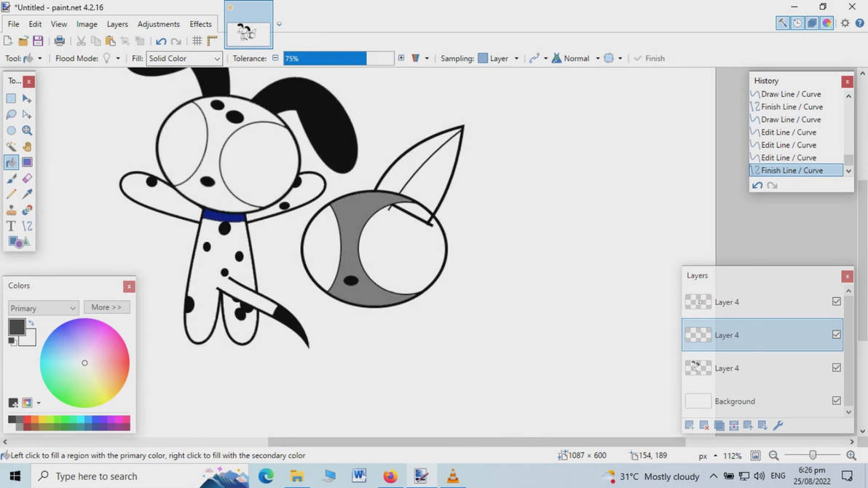Open Normal blend mode dropdown

(x=597, y=58)
